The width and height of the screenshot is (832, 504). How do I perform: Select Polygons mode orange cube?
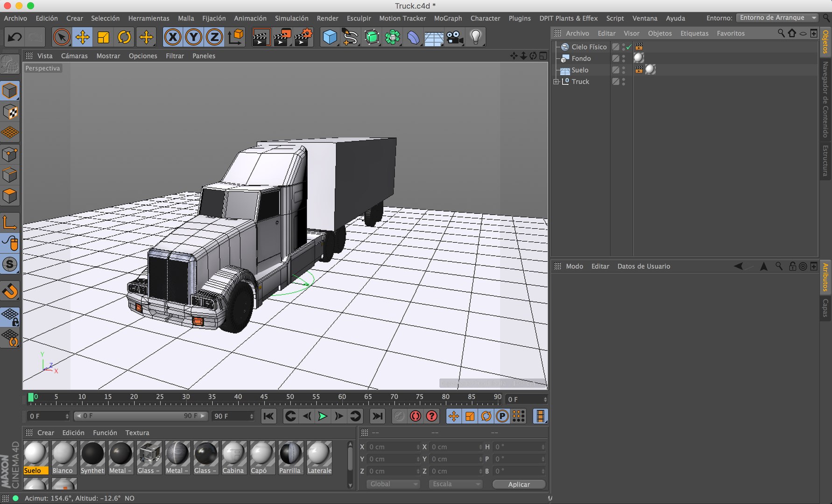pos(10,196)
